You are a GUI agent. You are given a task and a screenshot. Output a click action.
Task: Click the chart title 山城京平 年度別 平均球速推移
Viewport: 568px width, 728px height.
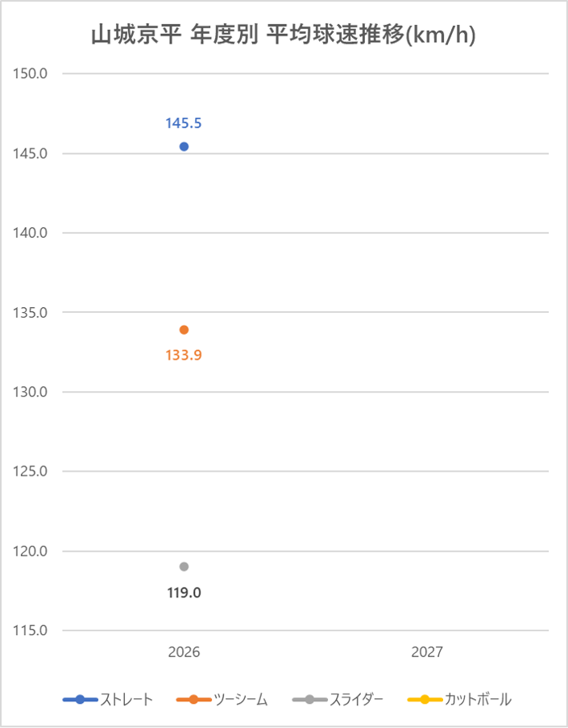coord(283,36)
